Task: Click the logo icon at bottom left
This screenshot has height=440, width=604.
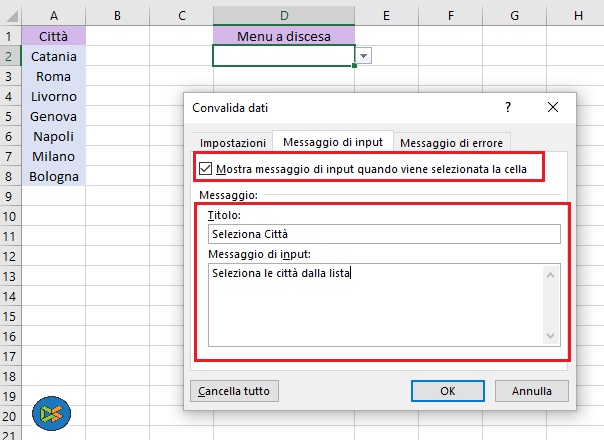Action: [x=51, y=412]
